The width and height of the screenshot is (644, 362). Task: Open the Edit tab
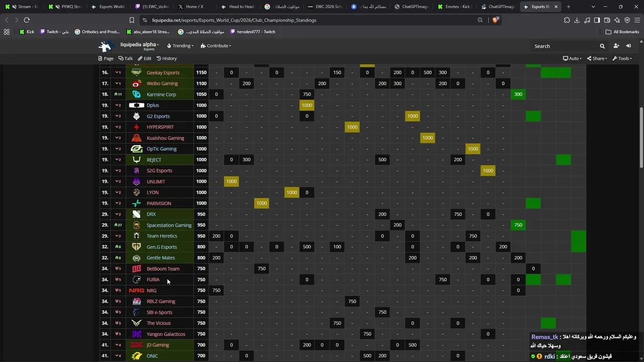[x=145, y=58]
